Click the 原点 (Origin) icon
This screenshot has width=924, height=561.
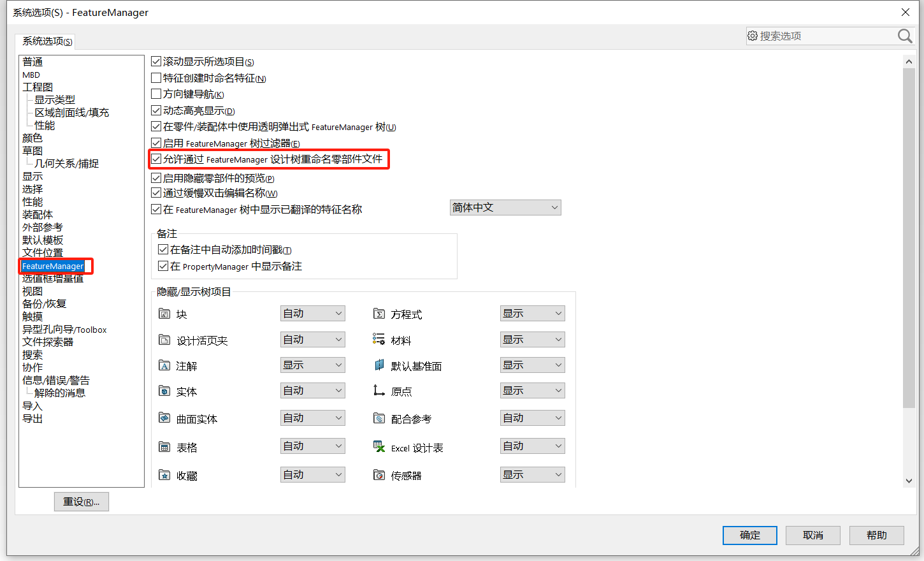click(x=380, y=390)
